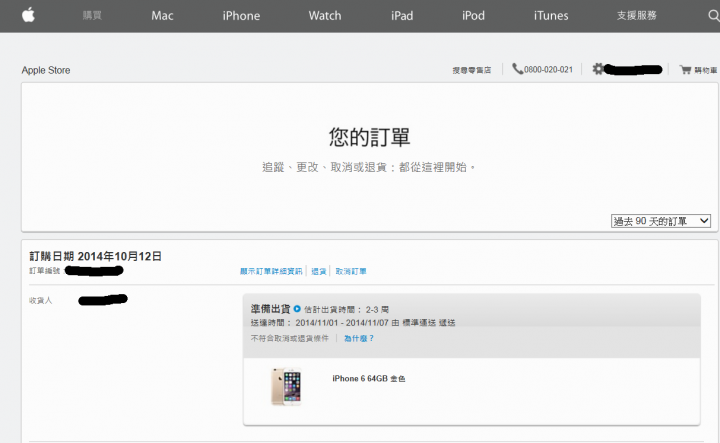
Task: Click the Apple Store breadcrumb link
Action: pos(46,70)
